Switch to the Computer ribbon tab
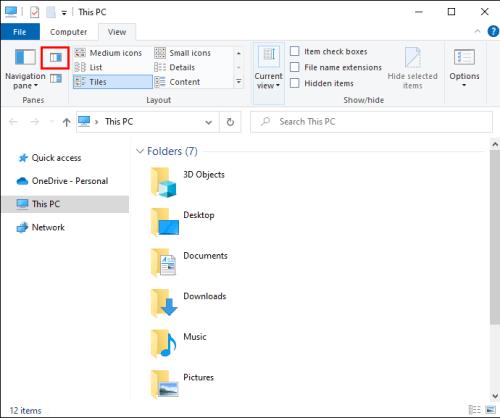The image size is (500, 418). pyautogui.click(x=68, y=32)
